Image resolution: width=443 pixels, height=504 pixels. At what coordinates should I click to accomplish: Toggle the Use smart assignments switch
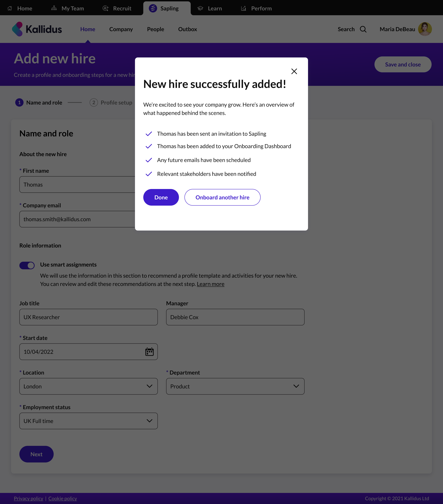(27, 265)
